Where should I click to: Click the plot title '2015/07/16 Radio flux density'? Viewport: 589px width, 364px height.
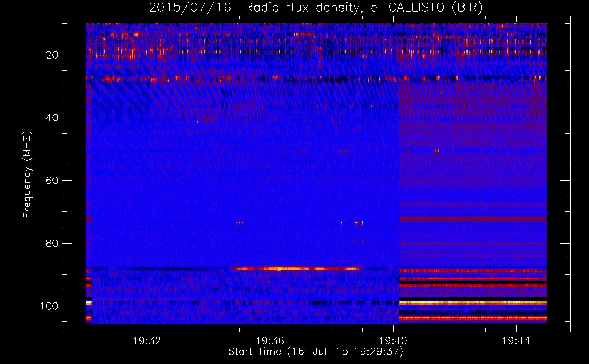click(x=316, y=8)
